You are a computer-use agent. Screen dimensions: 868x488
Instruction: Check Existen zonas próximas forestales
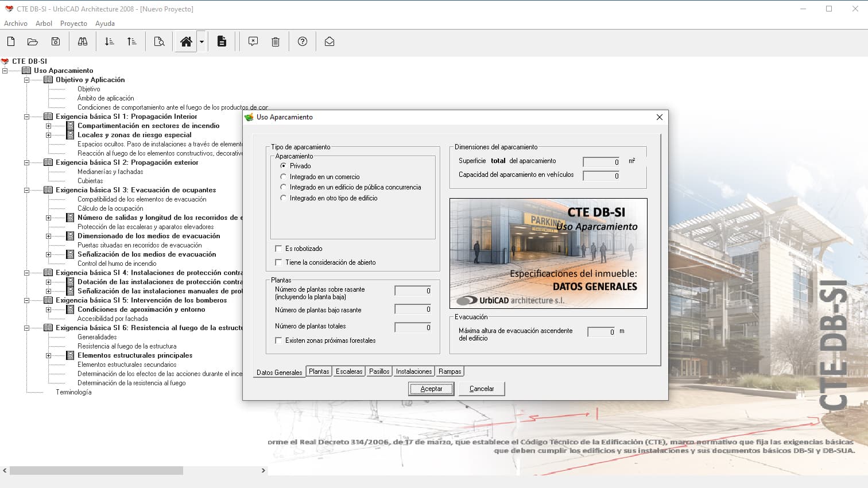tap(278, 340)
